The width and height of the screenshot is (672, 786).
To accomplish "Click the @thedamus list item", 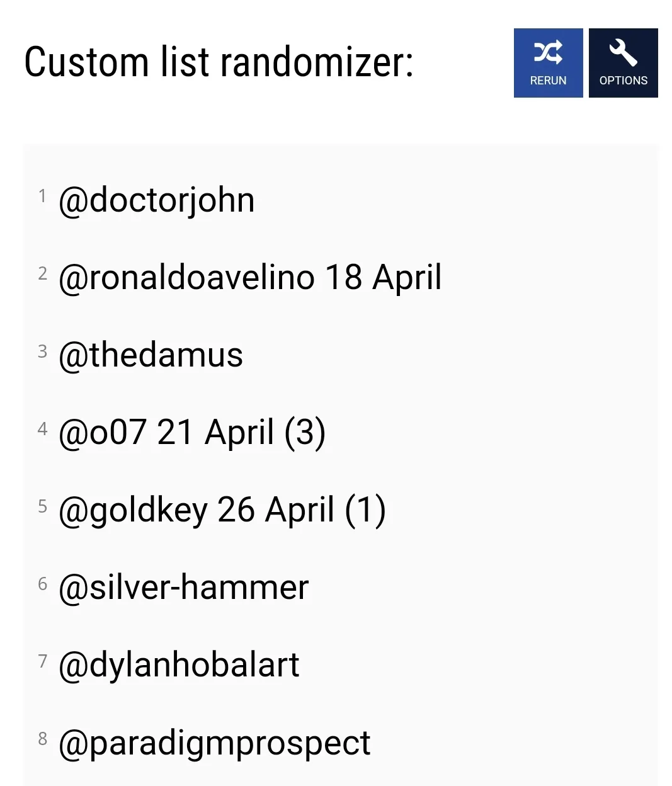I will (x=151, y=355).
